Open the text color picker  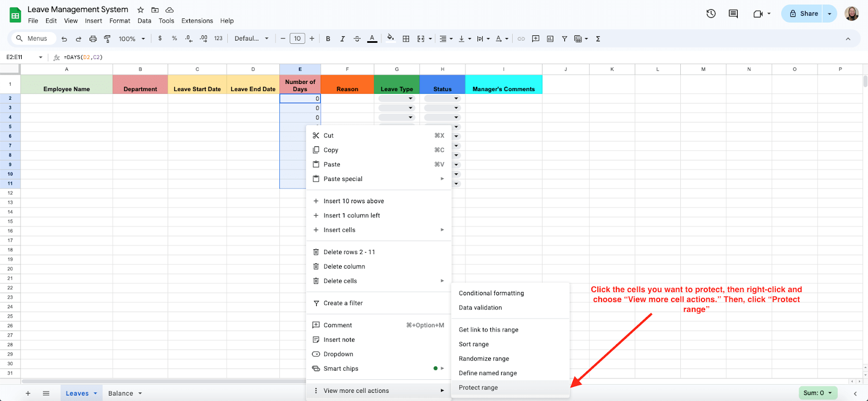[372, 38]
